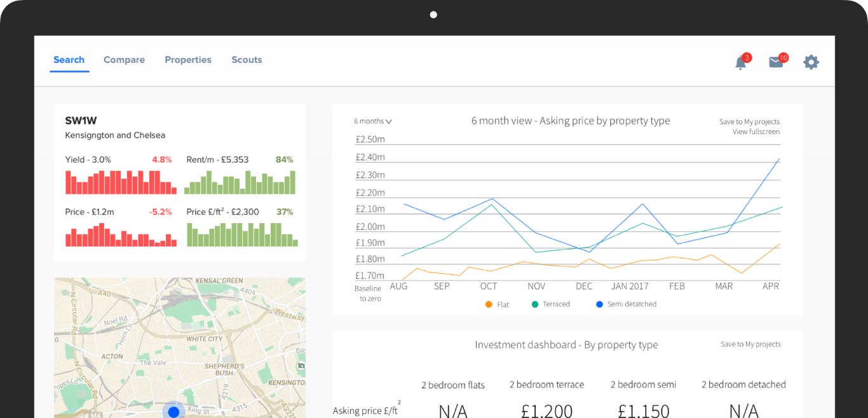Viewport: 868px width, 418px height.
Task: Open the notifications bell icon
Action: tap(740, 62)
